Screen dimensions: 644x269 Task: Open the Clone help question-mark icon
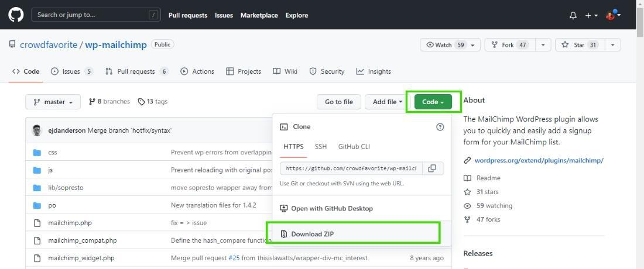pos(440,127)
